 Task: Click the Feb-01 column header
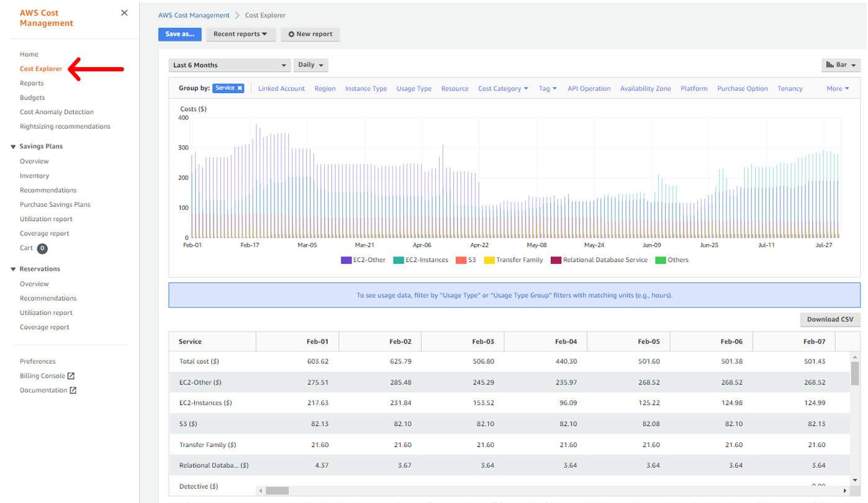[297, 342]
